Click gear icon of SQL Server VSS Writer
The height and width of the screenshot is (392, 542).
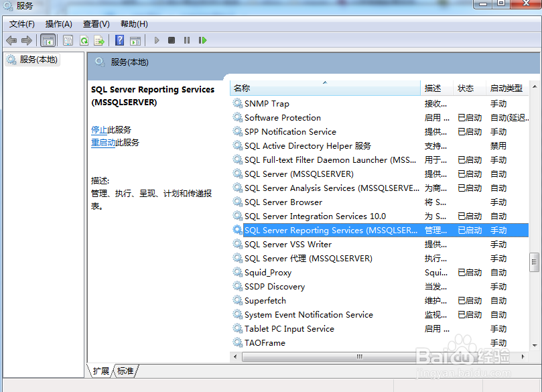237,244
